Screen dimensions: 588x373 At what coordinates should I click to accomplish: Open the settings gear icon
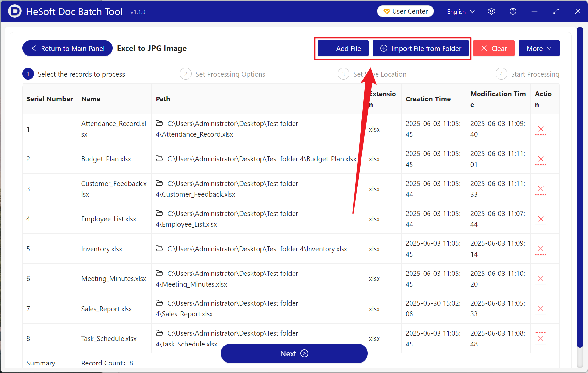(491, 11)
